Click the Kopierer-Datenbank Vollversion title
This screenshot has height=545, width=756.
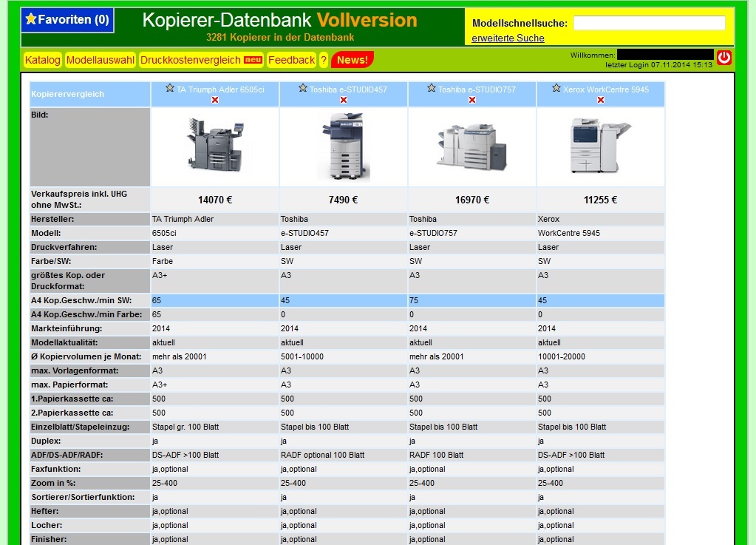pos(279,20)
